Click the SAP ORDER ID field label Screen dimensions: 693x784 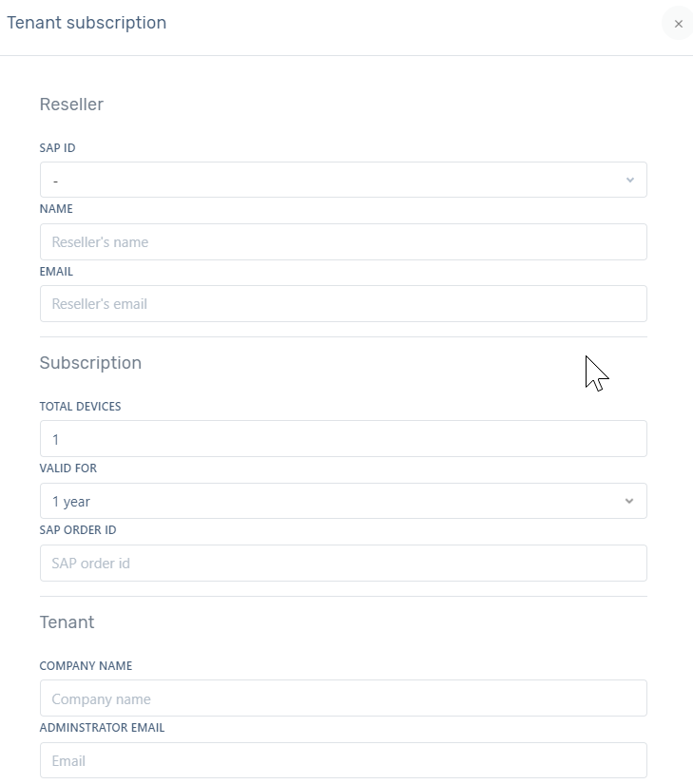[78, 530]
